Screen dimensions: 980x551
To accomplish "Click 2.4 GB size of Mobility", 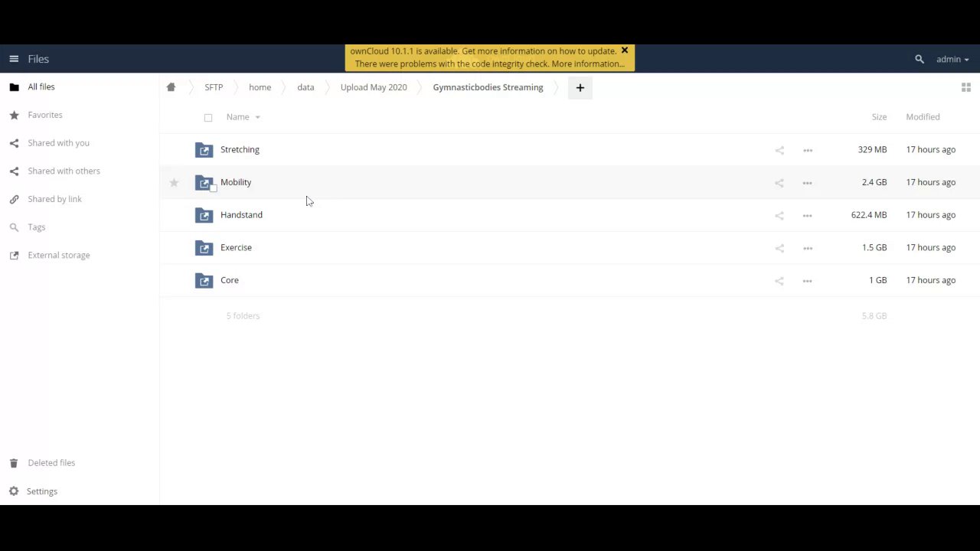I will 874,182.
